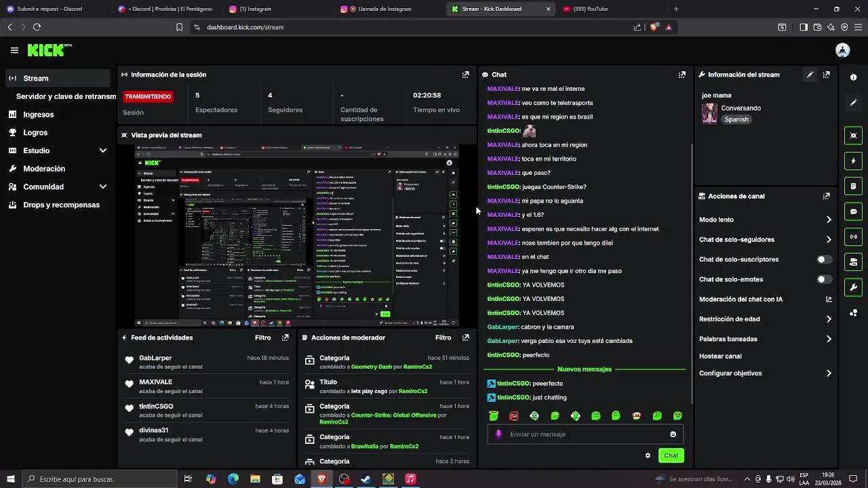This screenshot has height=488, width=868.
Task: Pop out the Información del stream panel
Action: point(826,75)
